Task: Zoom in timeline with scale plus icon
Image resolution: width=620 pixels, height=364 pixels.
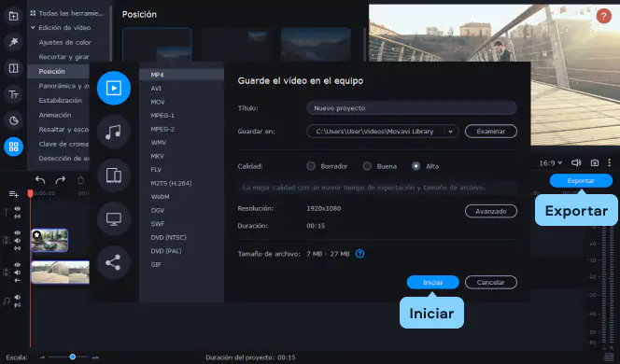Action: click(95, 357)
